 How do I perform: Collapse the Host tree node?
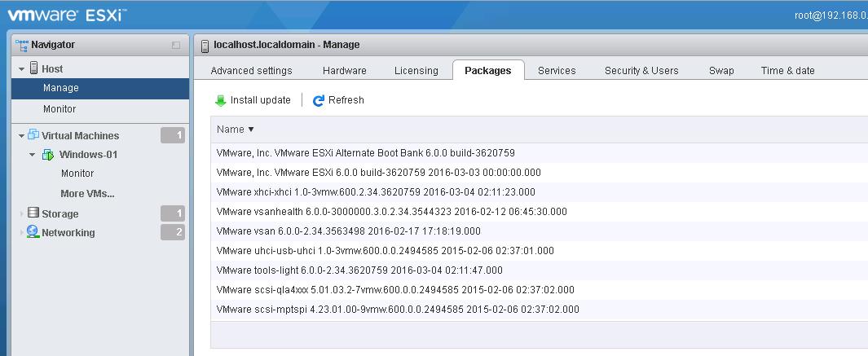[22, 69]
